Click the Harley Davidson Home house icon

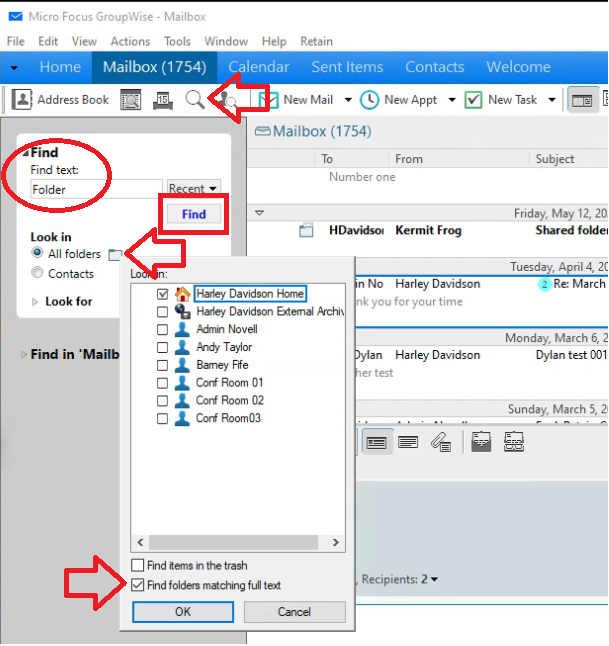183,294
